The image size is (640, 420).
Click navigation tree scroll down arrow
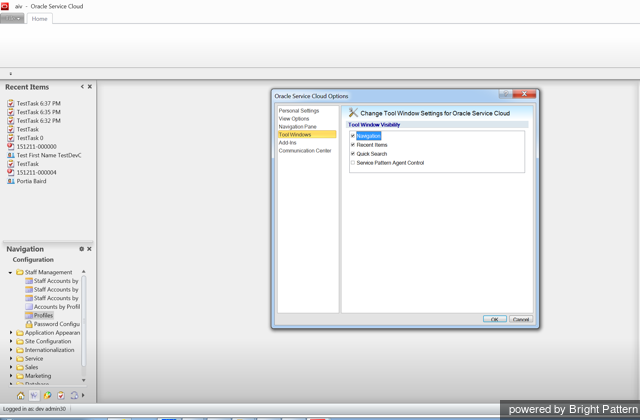pyautogui.click(x=84, y=380)
